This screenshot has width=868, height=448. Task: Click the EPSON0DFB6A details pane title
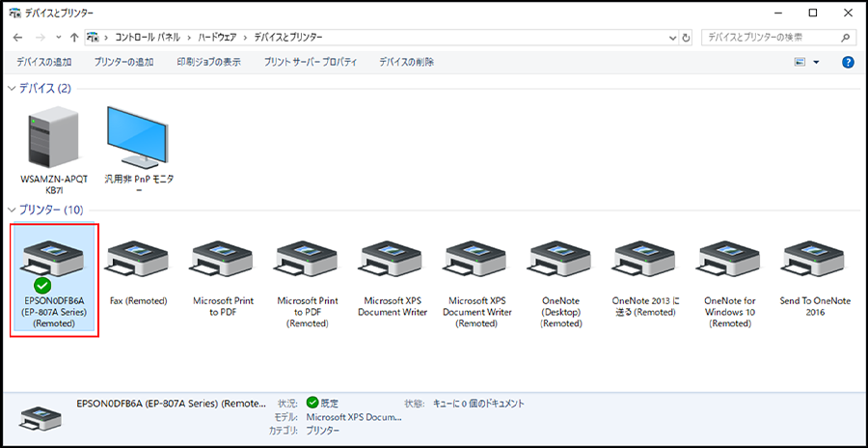click(x=171, y=404)
